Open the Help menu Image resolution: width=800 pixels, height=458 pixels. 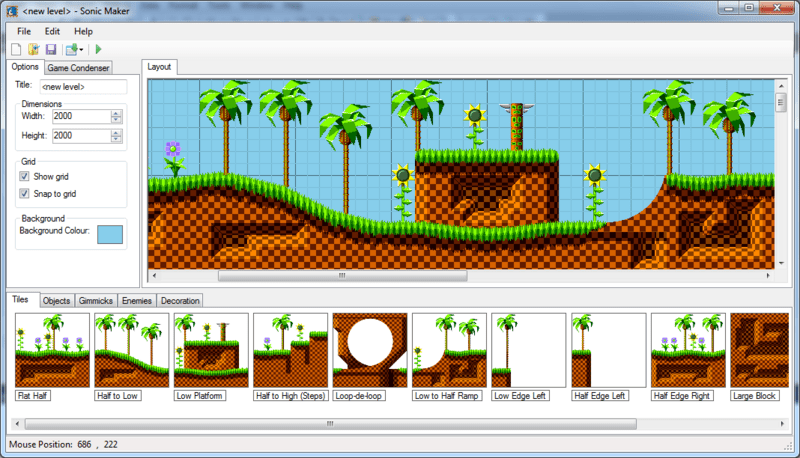pyautogui.click(x=83, y=31)
